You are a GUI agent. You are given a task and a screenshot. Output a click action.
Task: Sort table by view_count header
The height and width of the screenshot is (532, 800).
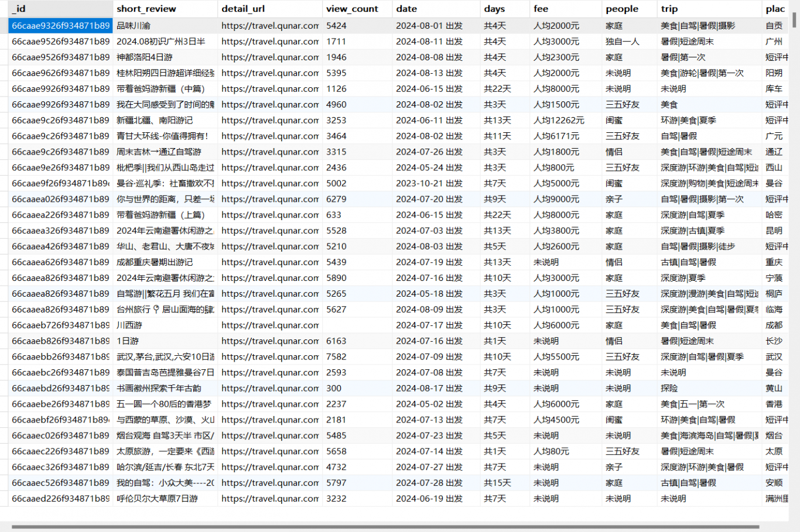[x=357, y=9]
